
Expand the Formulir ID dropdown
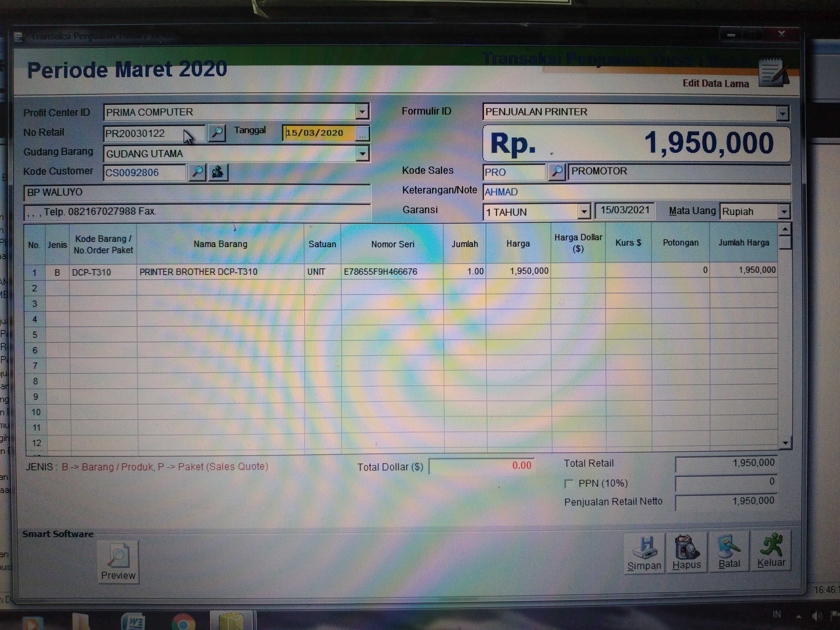[x=782, y=113]
